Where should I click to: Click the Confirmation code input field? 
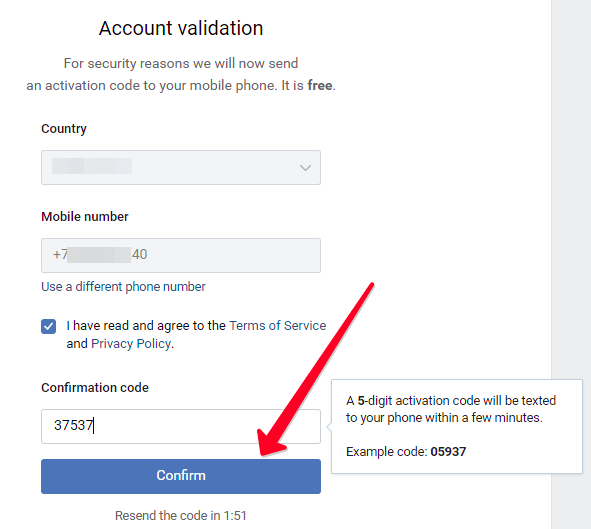(x=181, y=426)
